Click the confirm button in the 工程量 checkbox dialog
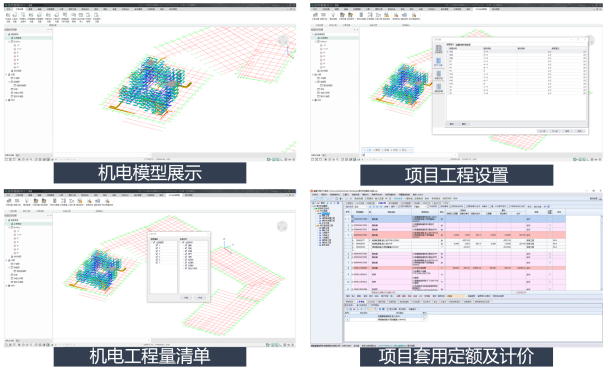Viewport: 608px width, 372px height. click(186, 298)
